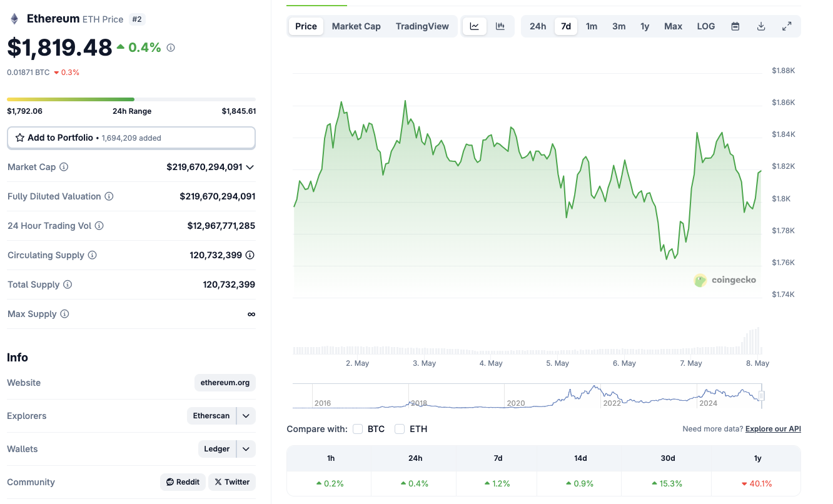The height and width of the screenshot is (504, 833).
Task: Click the Reddit icon in Community
Action: (x=170, y=482)
